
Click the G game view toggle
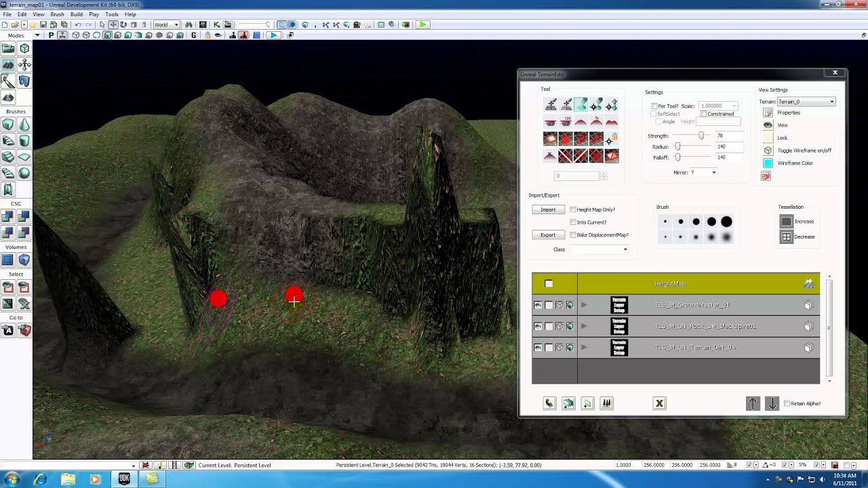(x=194, y=35)
